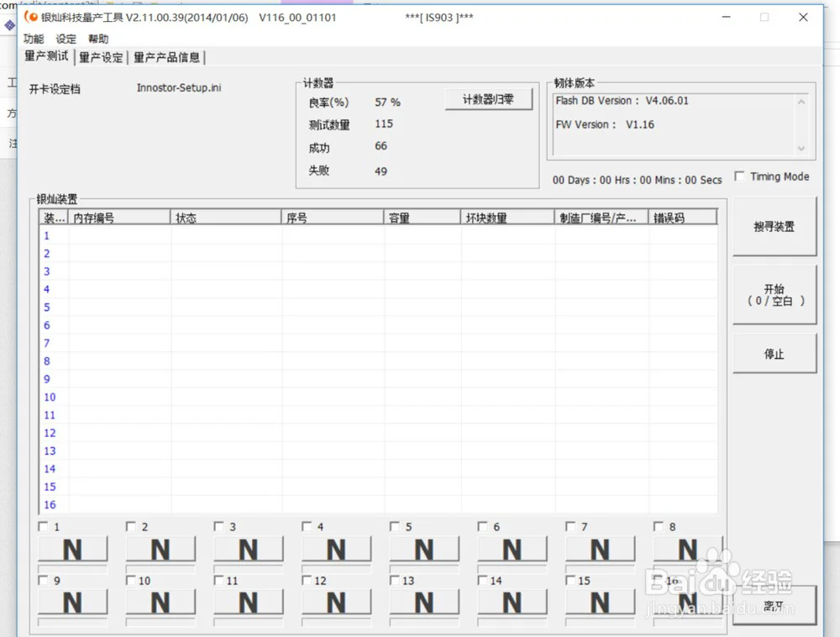
Task: Click the N status button for port 13
Action: [424, 603]
